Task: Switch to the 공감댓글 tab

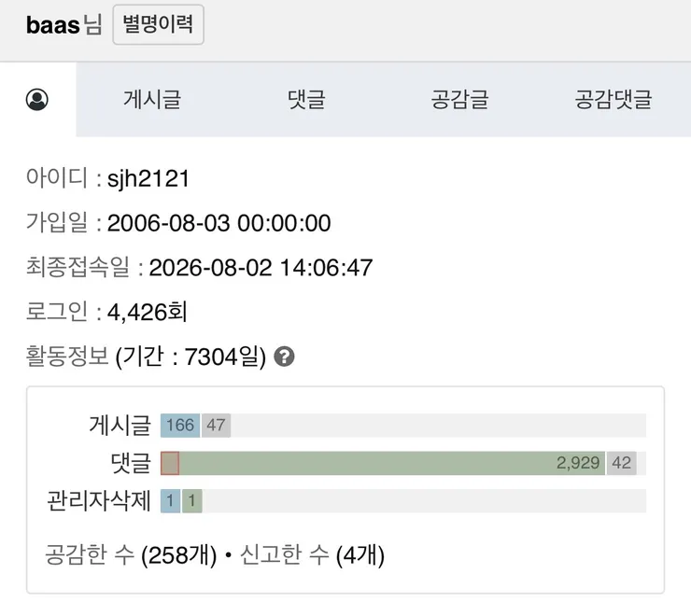Action: (613, 99)
